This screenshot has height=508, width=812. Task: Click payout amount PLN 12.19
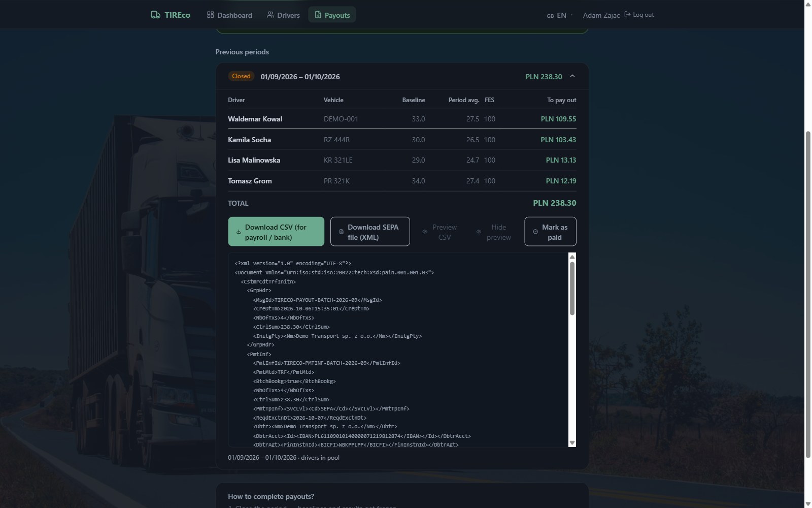(x=561, y=181)
